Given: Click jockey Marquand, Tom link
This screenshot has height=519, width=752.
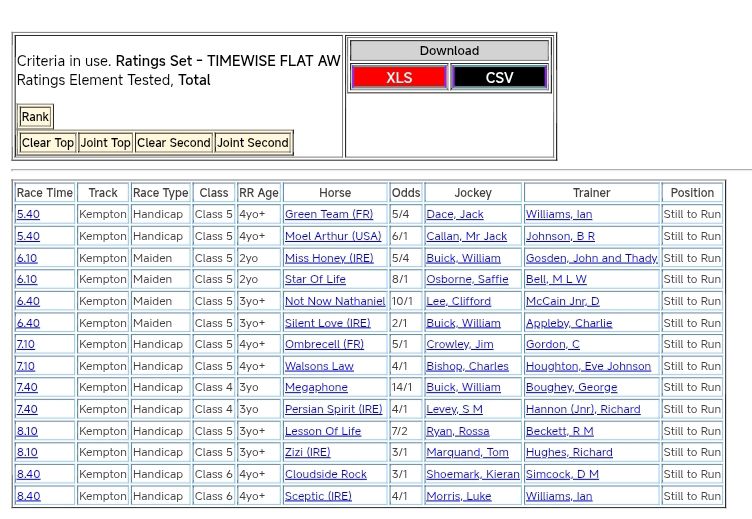Looking at the screenshot, I should coord(467,453).
